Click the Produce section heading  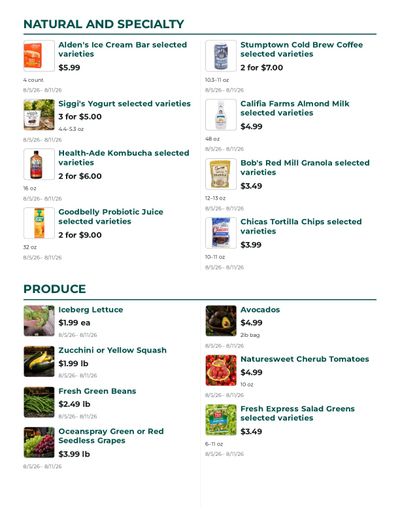(x=55, y=289)
